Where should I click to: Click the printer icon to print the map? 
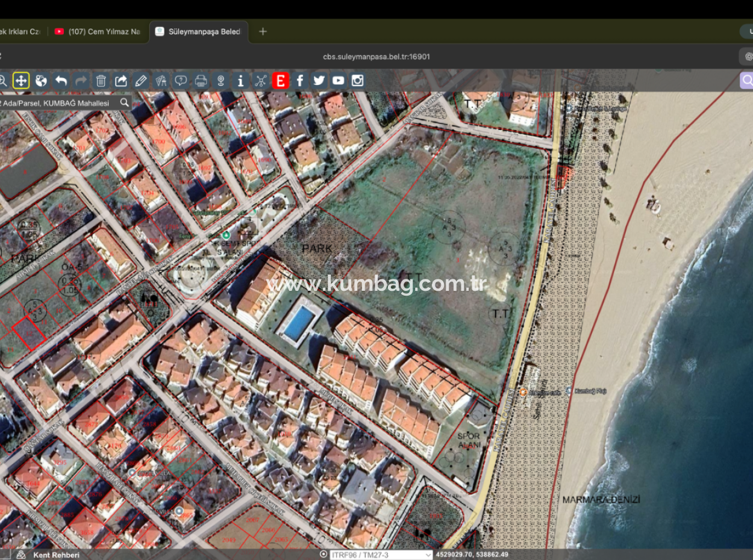coord(201,80)
